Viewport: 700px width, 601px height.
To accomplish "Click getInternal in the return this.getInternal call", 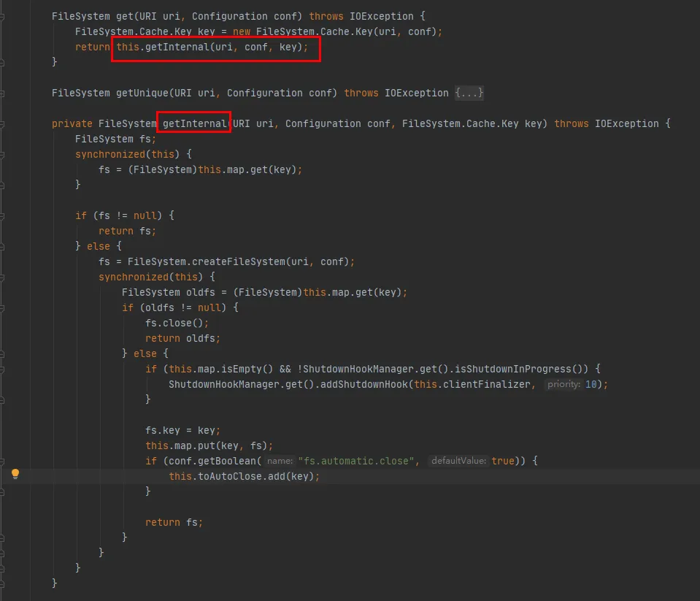I will pyautogui.click(x=177, y=47).
